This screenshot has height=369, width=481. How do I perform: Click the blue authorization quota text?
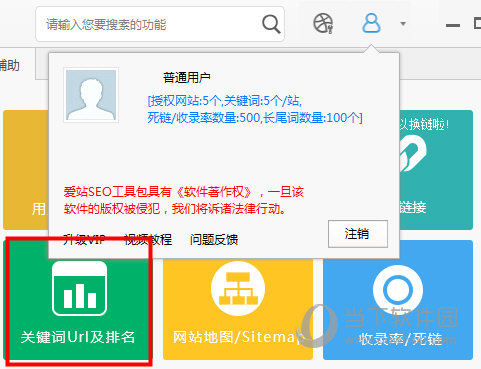pos(255,109)
